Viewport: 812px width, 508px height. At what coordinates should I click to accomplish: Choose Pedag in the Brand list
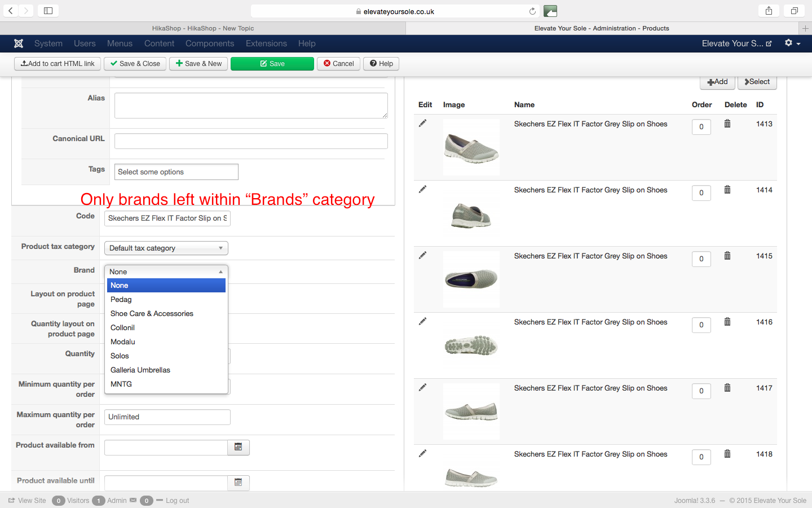click(166, 300)
